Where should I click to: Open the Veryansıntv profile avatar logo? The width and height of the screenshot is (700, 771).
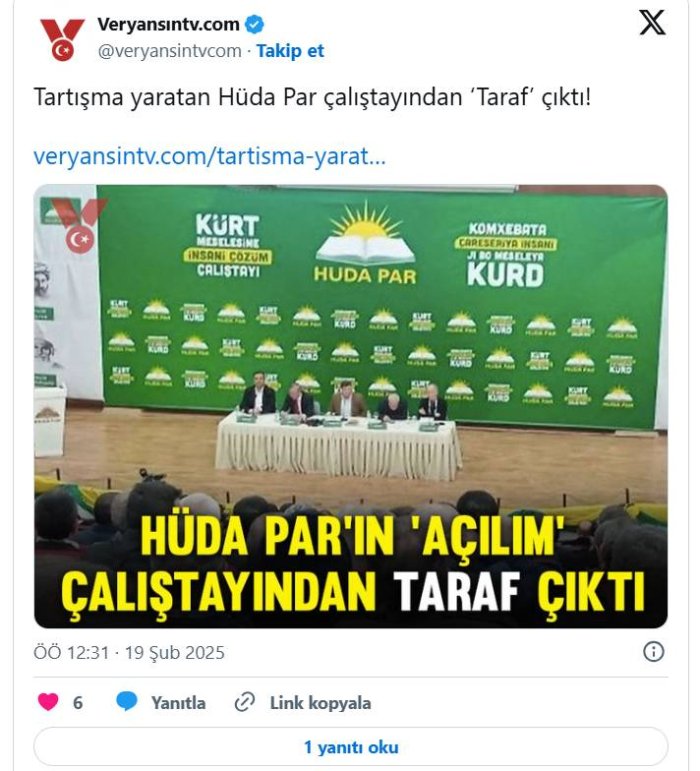[62, 39]
